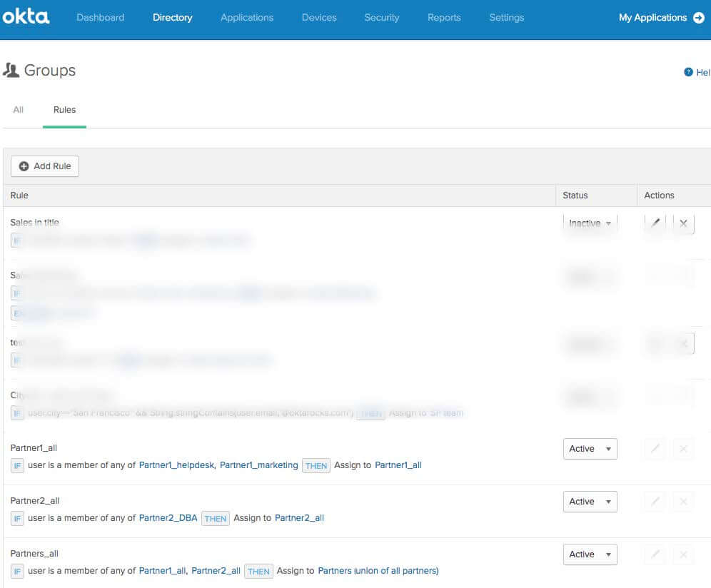The width and height of the screenshot is (711, 588).
Task: Click the My Applications arrow icon
Action: pyautogui.click(x=698, y=18)
